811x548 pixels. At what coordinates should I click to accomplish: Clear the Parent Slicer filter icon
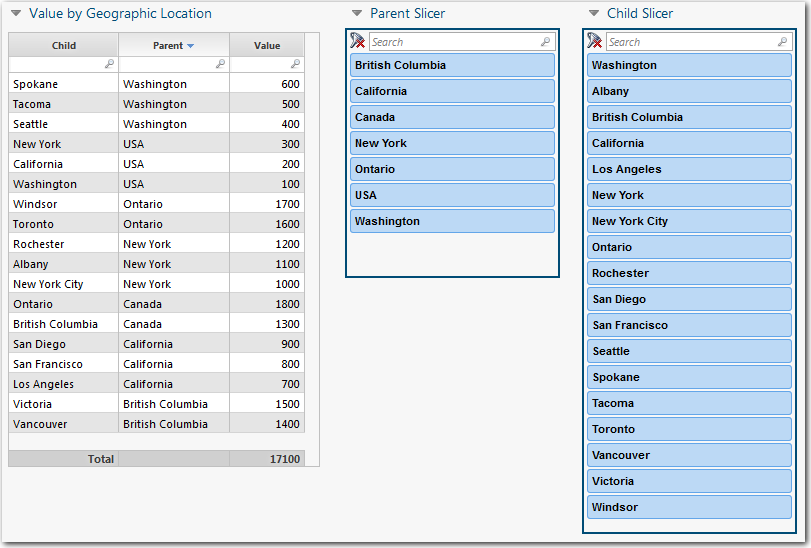[358, 41]
